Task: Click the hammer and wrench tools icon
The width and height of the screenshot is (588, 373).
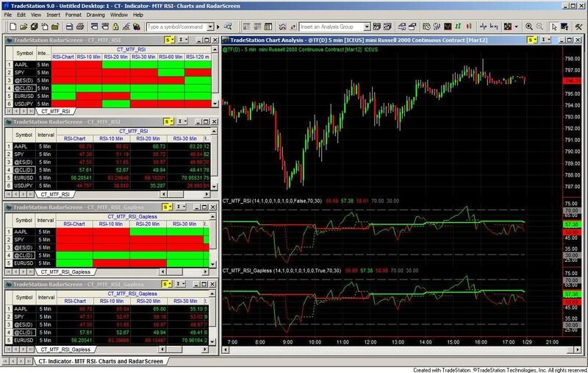Action: click(x=578, y=26)
